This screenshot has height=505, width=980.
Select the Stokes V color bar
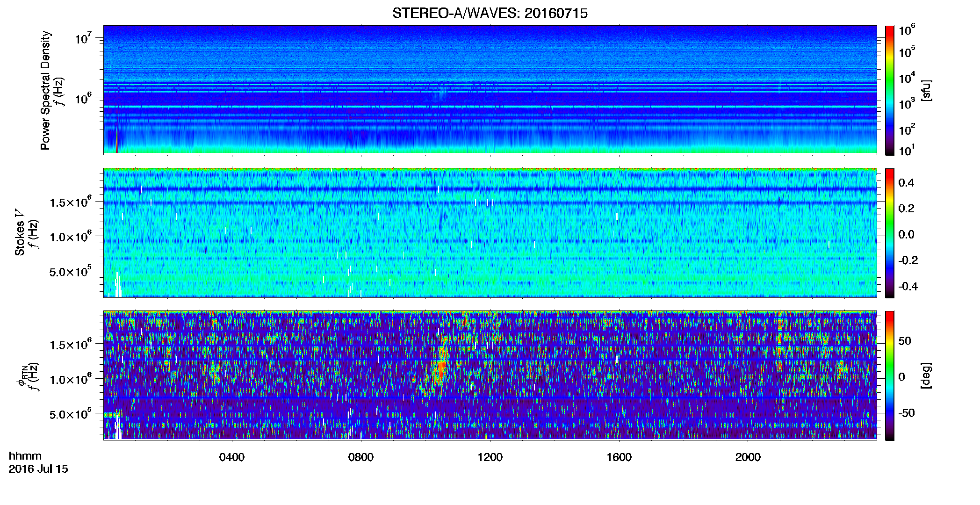click(x=890, y=233)
